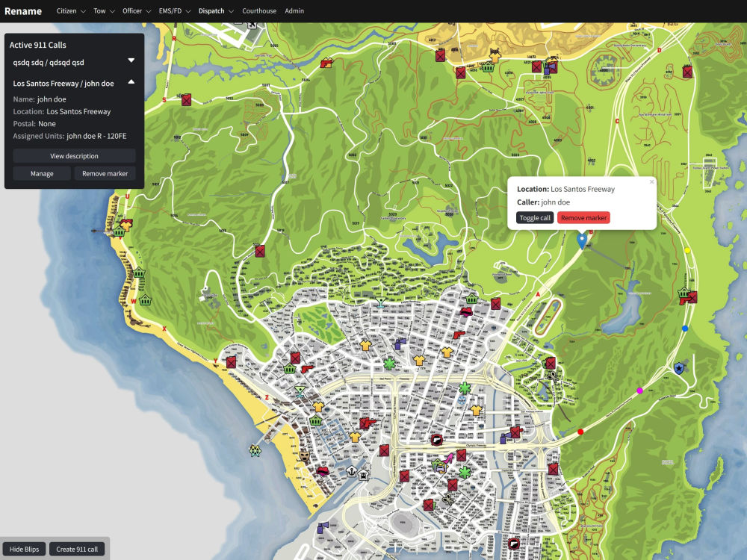The image size is (747, 560).
Task: Select the gun shop circle blip on Olympic Freeway
Action: 436,440
